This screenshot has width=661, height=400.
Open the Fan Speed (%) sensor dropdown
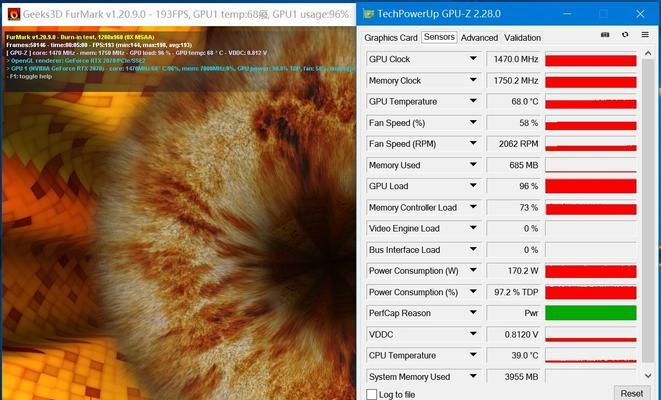coord(473,122)
